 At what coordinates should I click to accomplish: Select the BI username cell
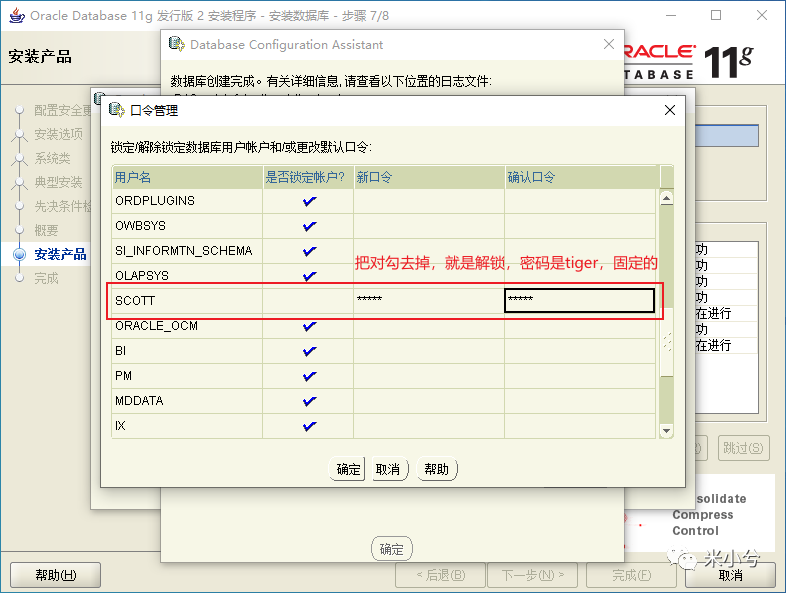click(187, 351)
